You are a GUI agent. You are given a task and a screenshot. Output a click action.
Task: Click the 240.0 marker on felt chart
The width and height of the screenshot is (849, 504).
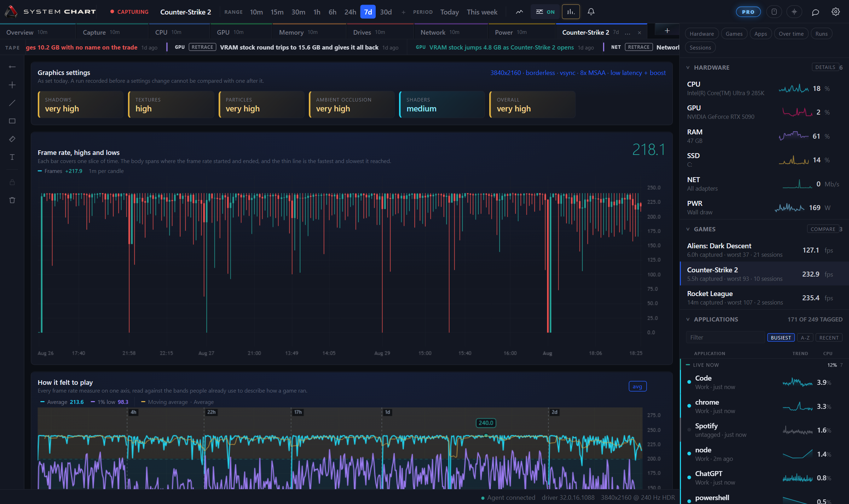pyautogui.click(x=486, y=423)
